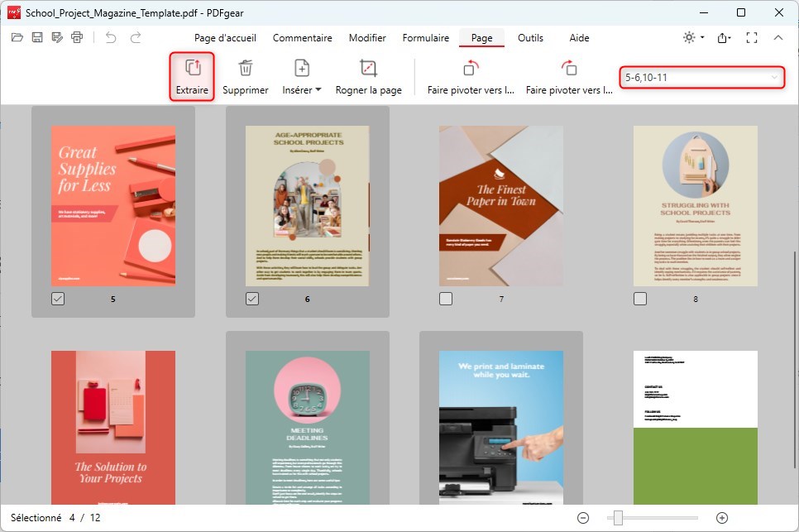Collapse the toolbar using the chevron icon
The width and height of the screenshot is (799, 532).
(x=777, y=37)
